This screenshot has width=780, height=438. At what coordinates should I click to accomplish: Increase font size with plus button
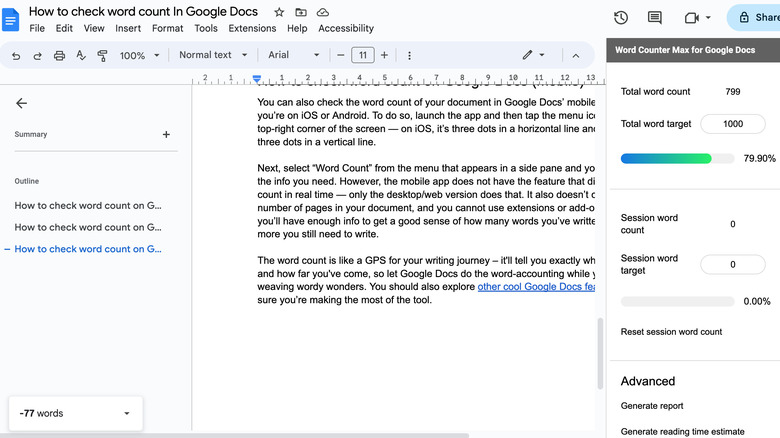[x=384, y=55]
